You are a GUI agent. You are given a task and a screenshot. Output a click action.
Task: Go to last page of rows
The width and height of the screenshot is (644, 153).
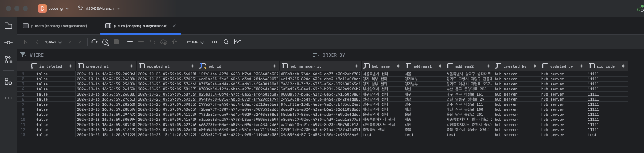80,42
